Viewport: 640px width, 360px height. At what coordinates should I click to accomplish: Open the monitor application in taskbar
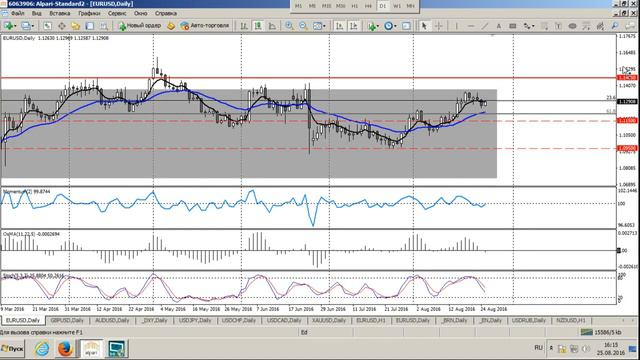[117, 349]
